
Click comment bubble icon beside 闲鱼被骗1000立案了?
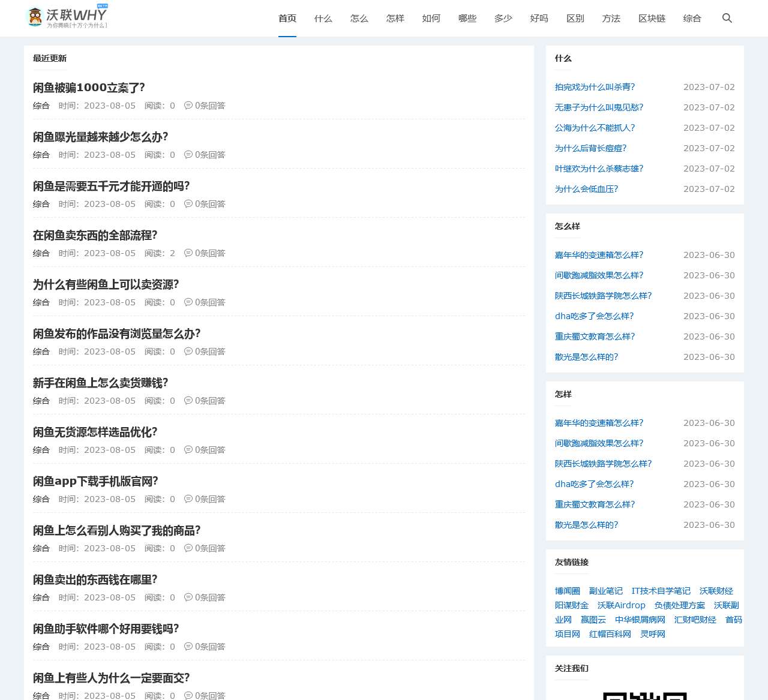tap(188, 105)
